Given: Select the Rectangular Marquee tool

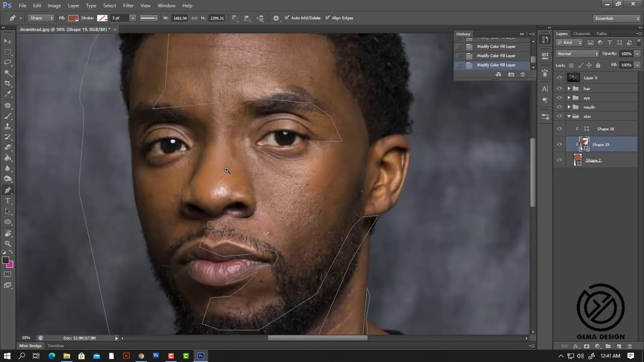Looking at the screenshot, I should pos(8,52).
